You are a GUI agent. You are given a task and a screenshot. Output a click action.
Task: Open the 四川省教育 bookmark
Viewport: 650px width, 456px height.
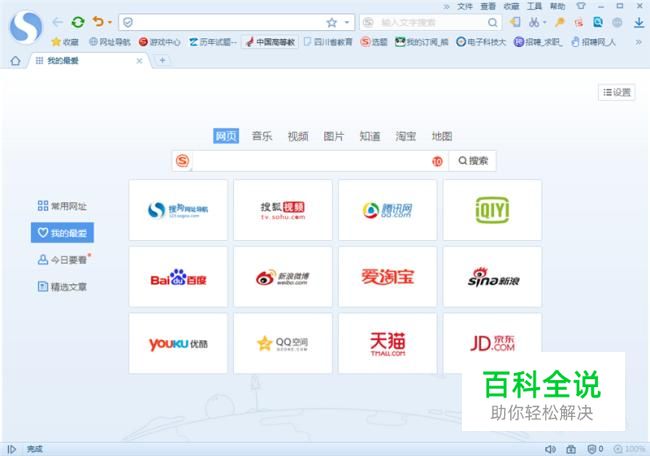coord(328,42)
